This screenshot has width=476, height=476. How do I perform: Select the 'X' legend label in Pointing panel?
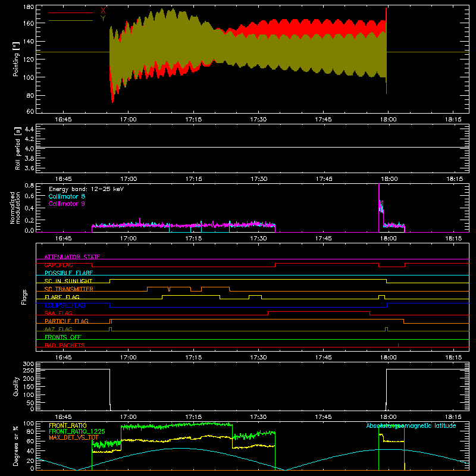pos(103,11)
